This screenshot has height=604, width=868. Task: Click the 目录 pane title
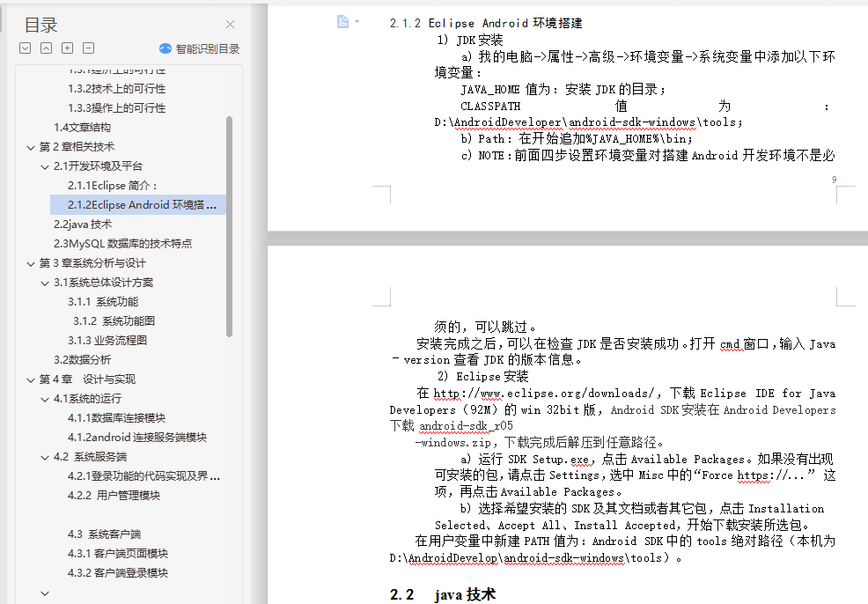point(41,25)
